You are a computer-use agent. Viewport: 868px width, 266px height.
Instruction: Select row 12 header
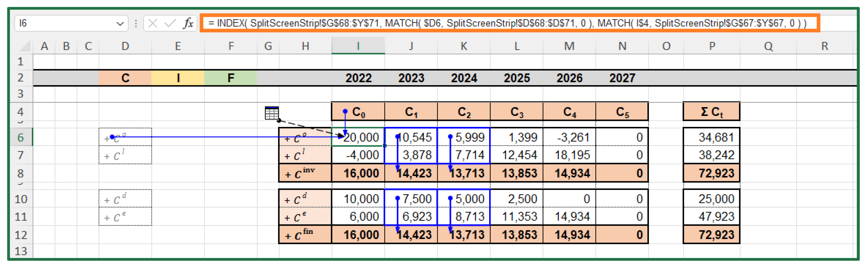20,235
